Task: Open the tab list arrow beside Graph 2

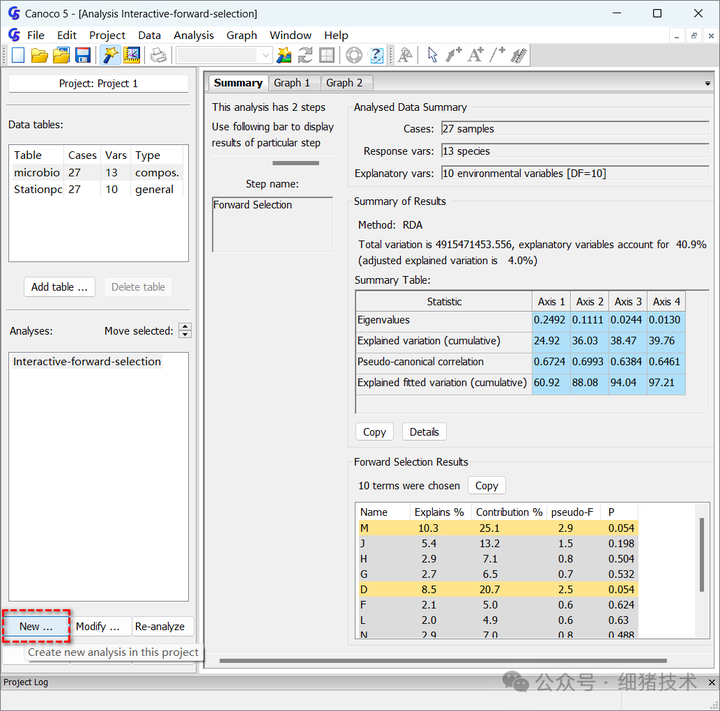Action: pos(708,83)
